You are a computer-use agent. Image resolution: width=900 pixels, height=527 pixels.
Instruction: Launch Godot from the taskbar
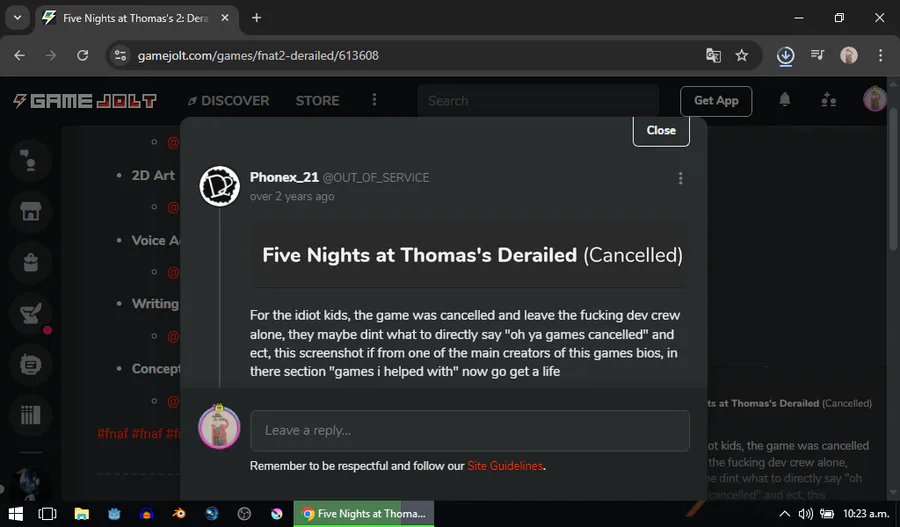click(x=114, y=514)
